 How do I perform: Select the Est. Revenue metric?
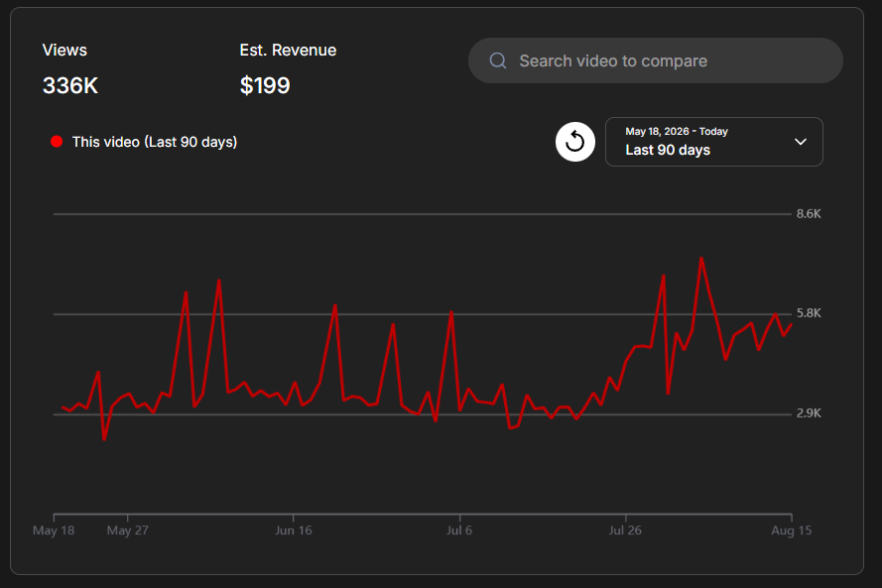[x=288, y=50]
